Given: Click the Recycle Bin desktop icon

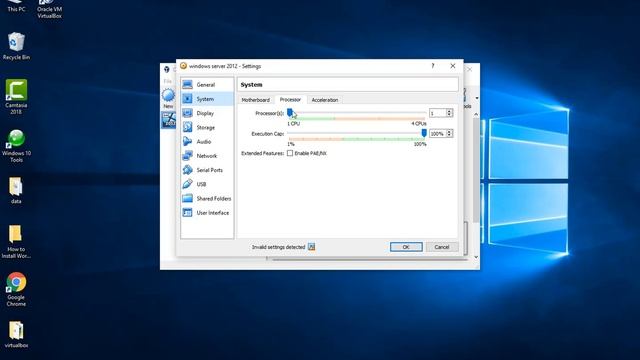Looking at the screenshot, I should coord(16,46).
